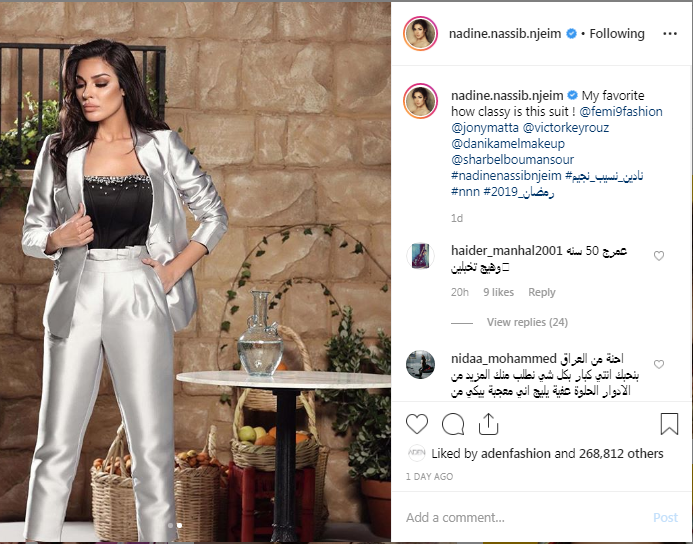The height and width of the screenshot is (544, 693).
Task: Open the #nadinenassibnjeim hashtag
Action: (506, 175)
